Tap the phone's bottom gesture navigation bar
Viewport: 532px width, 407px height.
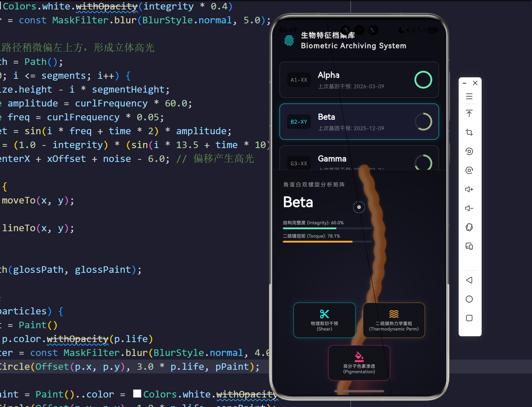coord(359,391)
